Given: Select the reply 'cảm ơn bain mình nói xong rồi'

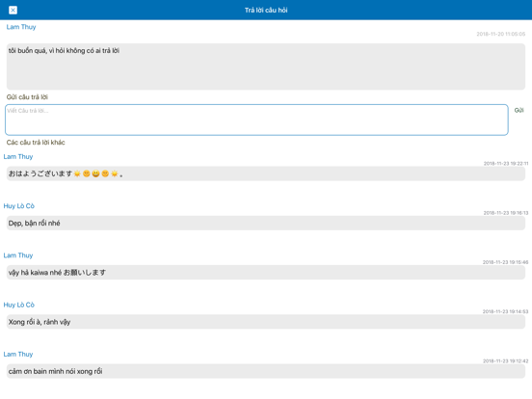Looking at the screenshot, I should (x=266, y=371).
